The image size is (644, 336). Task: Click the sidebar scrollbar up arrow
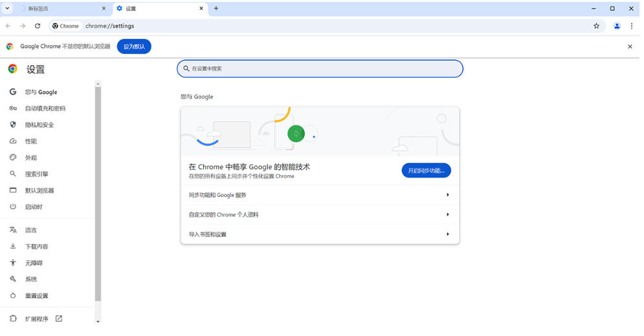(x=98, y=84)
